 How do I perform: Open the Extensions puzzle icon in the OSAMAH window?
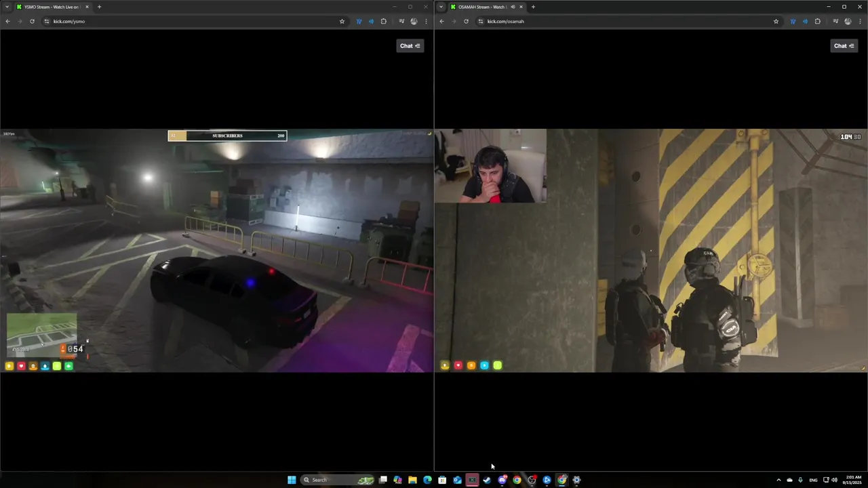click(x=817, y=21)
